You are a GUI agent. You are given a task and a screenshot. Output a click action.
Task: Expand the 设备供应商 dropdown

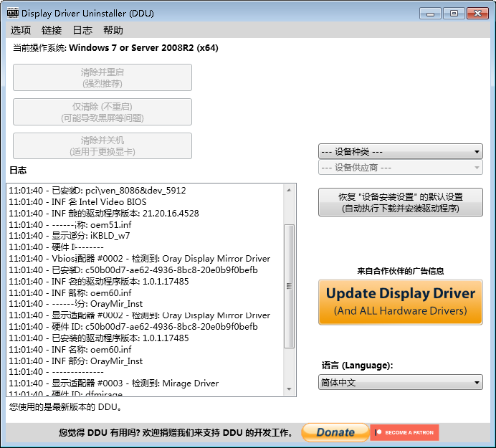401,167
